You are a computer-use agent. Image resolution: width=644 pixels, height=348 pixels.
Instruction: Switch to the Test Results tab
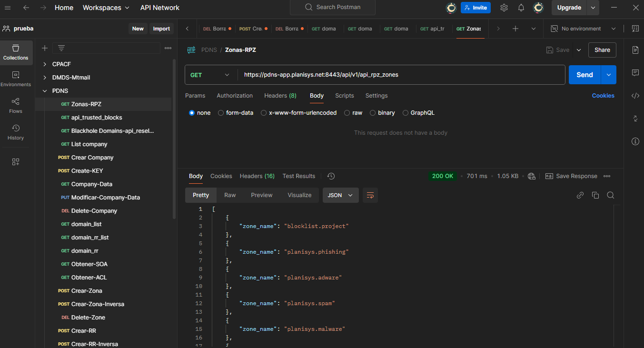pos(299,176)
